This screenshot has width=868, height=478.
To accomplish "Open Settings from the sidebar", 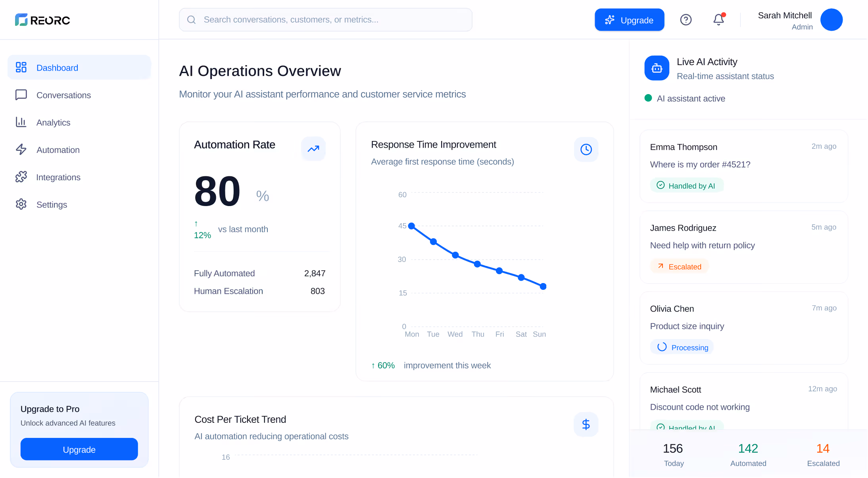I will click(52, 205).
